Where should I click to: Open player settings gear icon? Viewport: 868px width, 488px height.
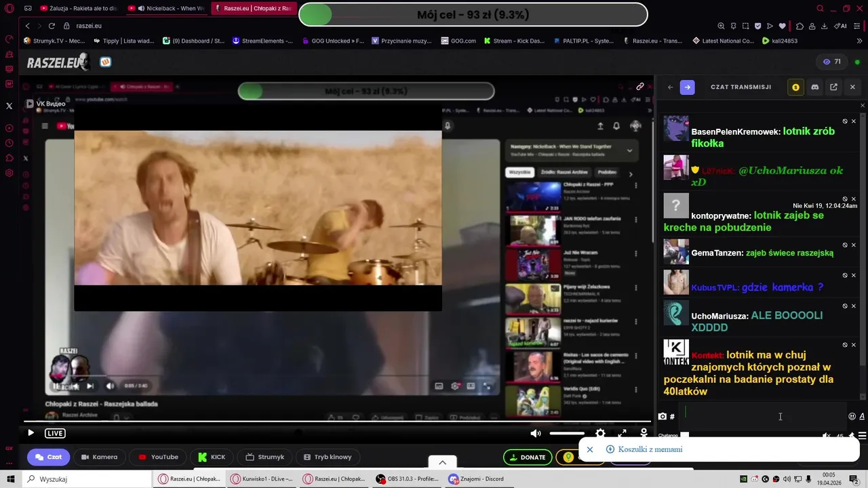pyautogui.click(x=600, y=433)
